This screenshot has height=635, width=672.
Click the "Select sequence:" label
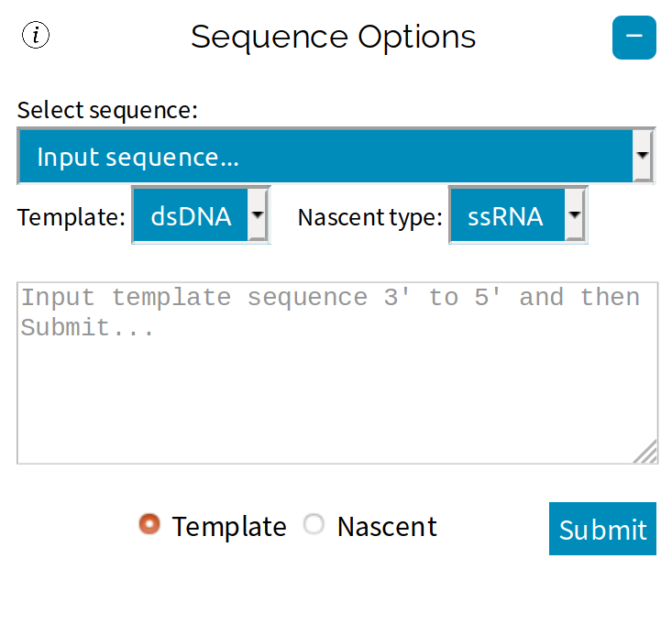click(107, 111)
